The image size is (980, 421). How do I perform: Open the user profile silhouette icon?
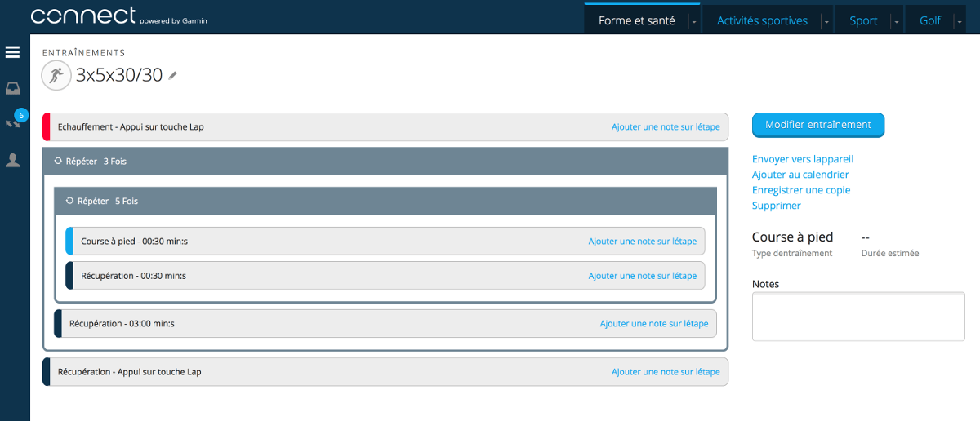12,160
